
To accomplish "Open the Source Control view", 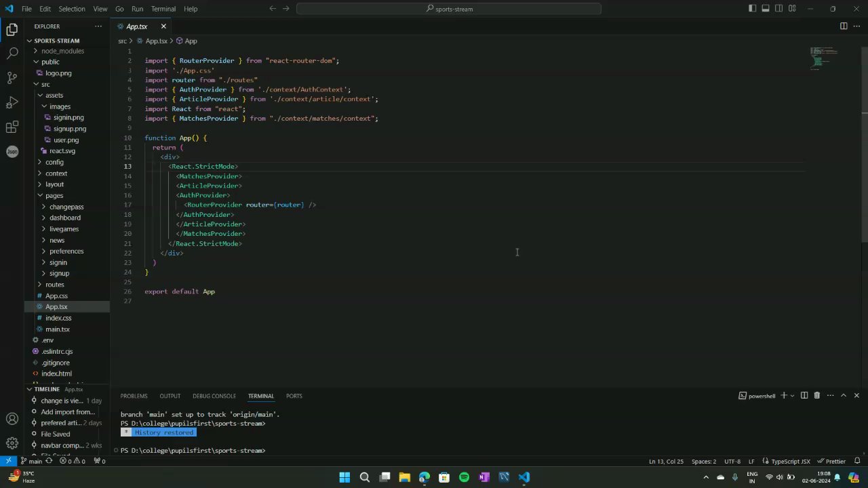I will (12, 78).
